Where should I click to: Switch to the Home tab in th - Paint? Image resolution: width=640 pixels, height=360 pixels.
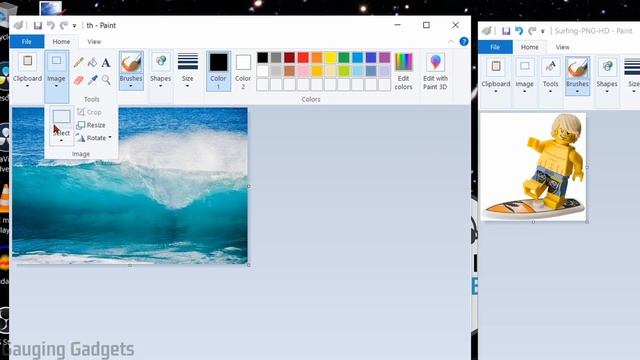pos(61,42)
